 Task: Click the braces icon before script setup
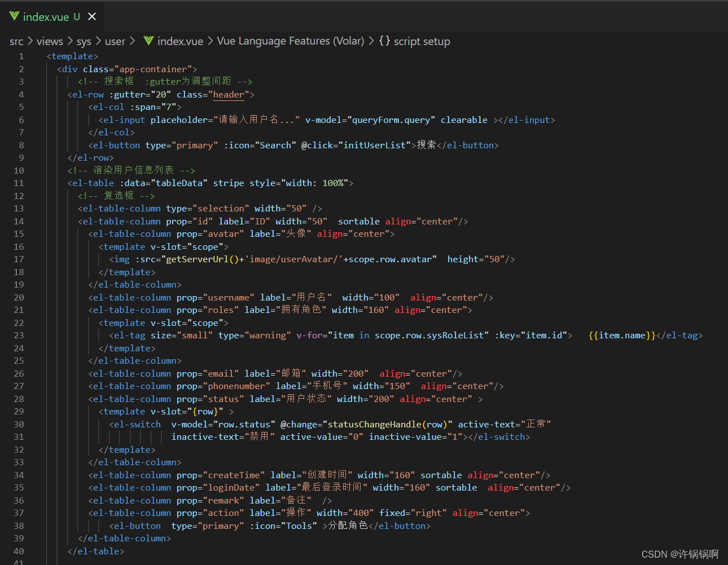384,41
